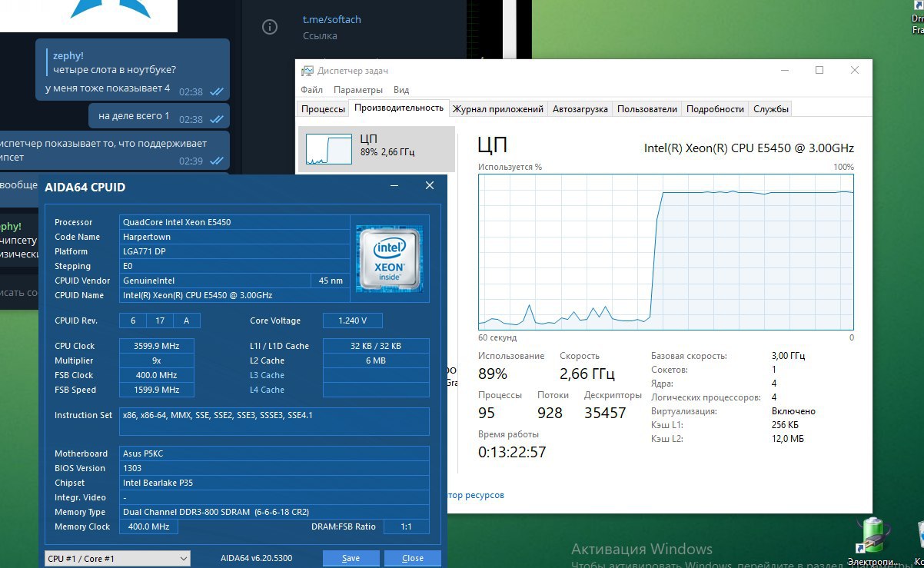The width and height of the screenshot is (924, 568).
Task: Click the Platform value LGA771 DP
Action: click(234, 251)
